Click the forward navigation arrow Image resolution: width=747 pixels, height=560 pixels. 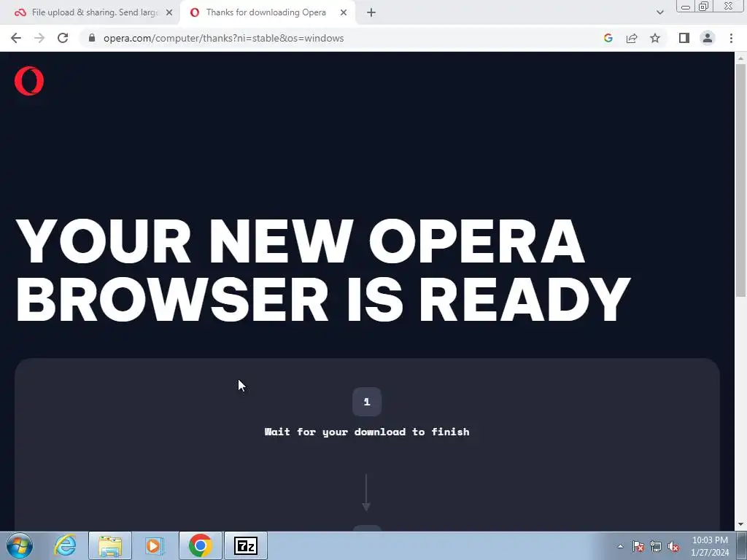point(39,38)
